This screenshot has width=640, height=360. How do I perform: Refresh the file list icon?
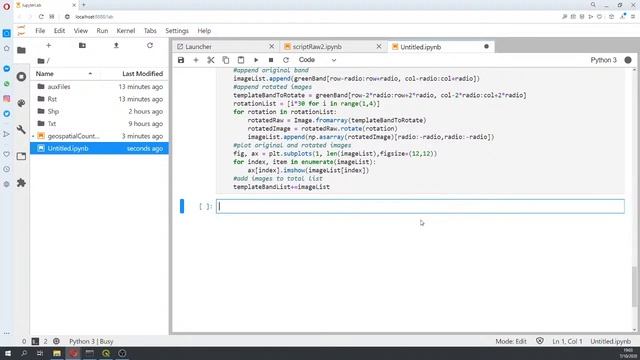click(150, 45)
